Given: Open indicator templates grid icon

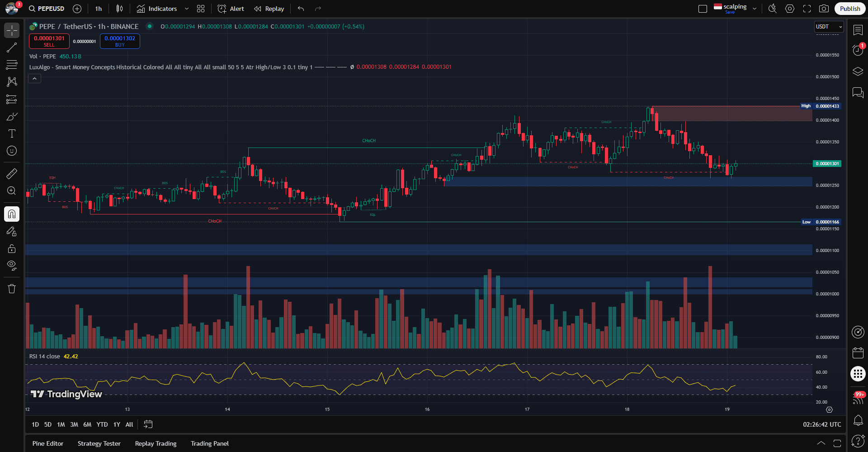Looking at the screenshot, I should (x=201, y=9).
